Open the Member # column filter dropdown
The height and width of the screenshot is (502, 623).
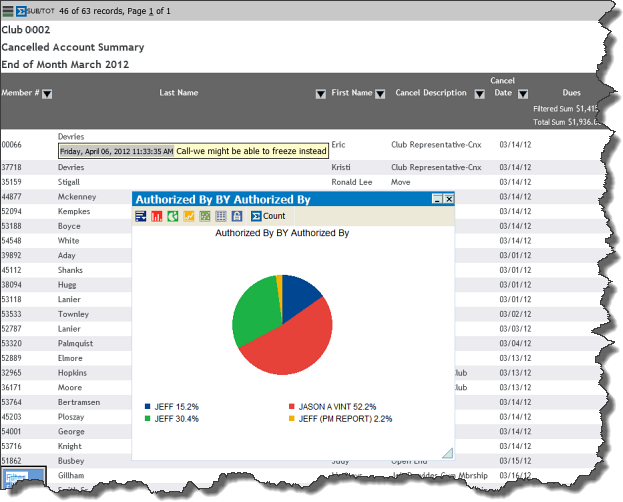pyautogui.click(x=47, y=94)
